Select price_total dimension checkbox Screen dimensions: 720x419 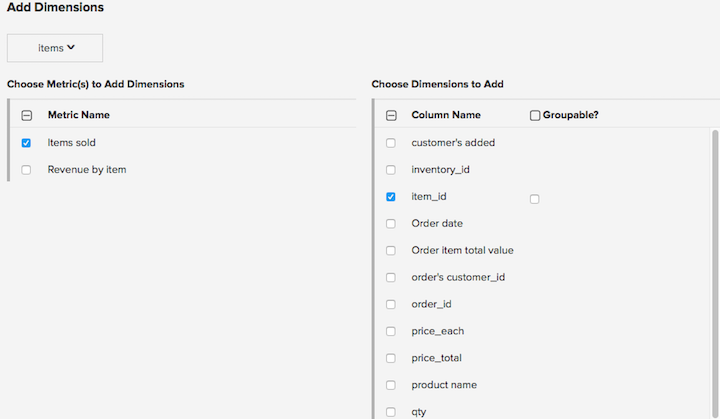[x=391, y=358]
